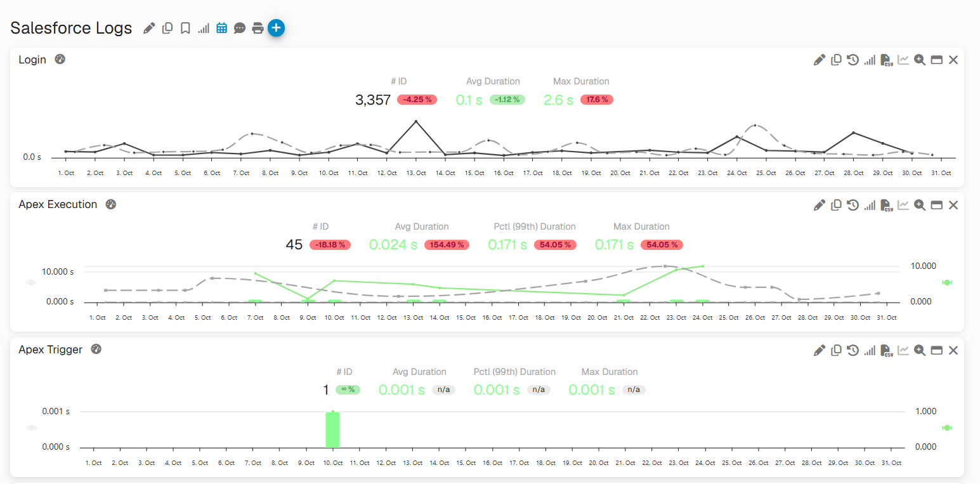Click the Apex Execution Avg Duration value 0.024 s
This screenshot has height=484, width=980.
point(393,245)
